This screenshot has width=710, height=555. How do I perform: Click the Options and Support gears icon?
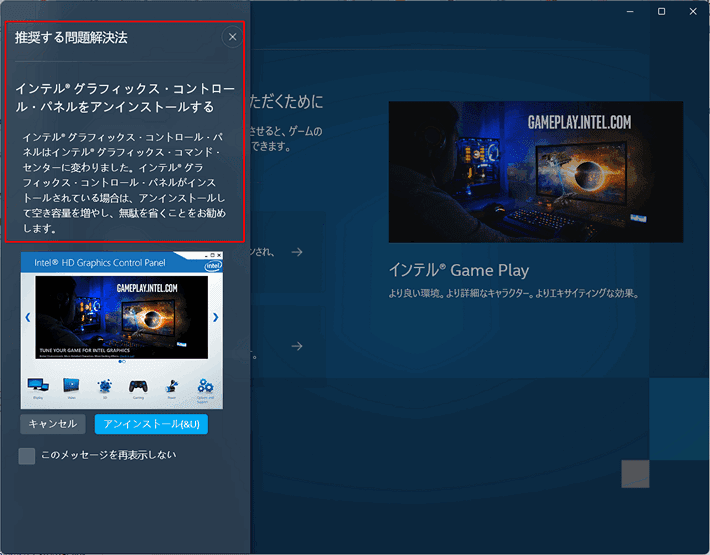pyautogui.click(x=205, y=386)
